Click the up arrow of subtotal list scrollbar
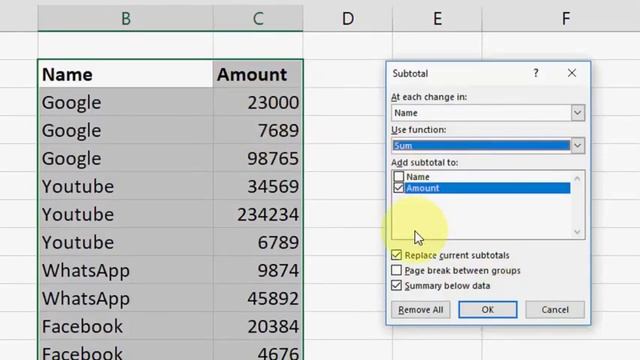 [x=577, y=178]
